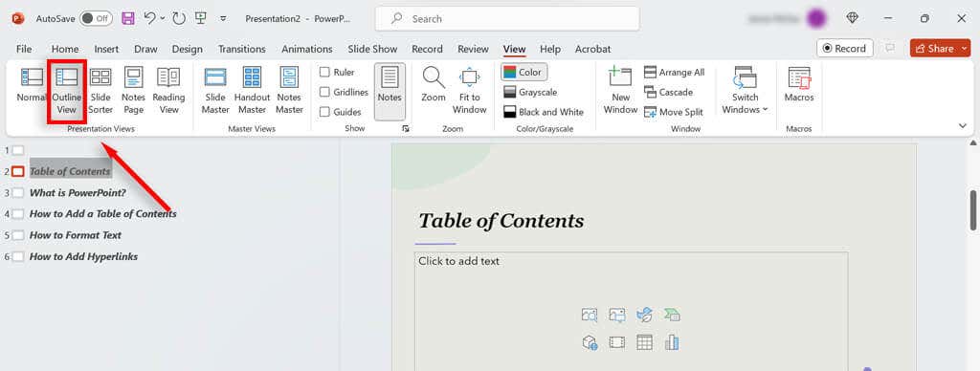Open the Insert tab
The height and width of the screenshot is (371, 980).
pos(106,49)
